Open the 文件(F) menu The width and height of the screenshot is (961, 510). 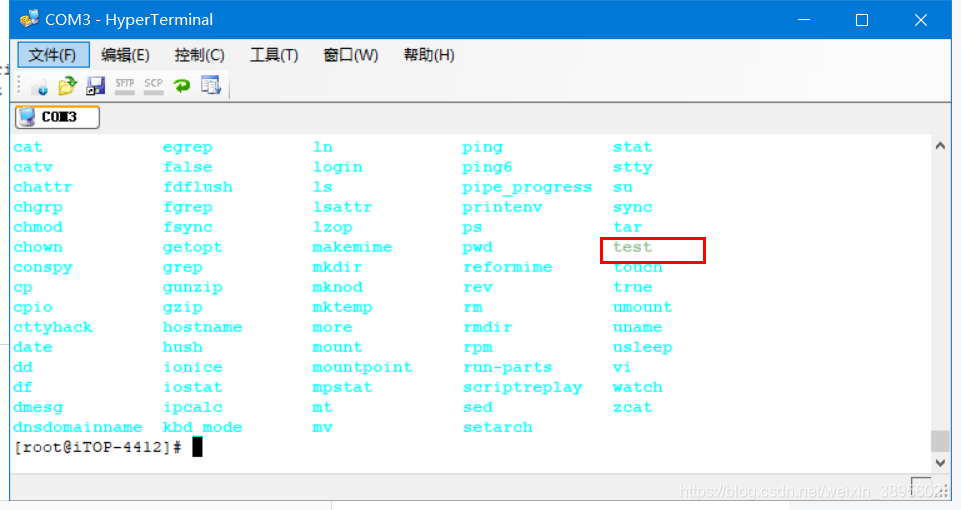(x=53, y=55)
